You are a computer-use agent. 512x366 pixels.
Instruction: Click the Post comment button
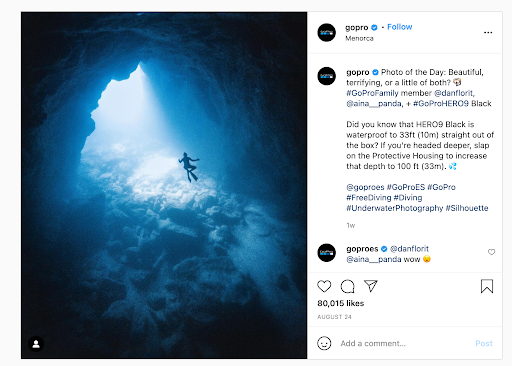click(484, 343)
